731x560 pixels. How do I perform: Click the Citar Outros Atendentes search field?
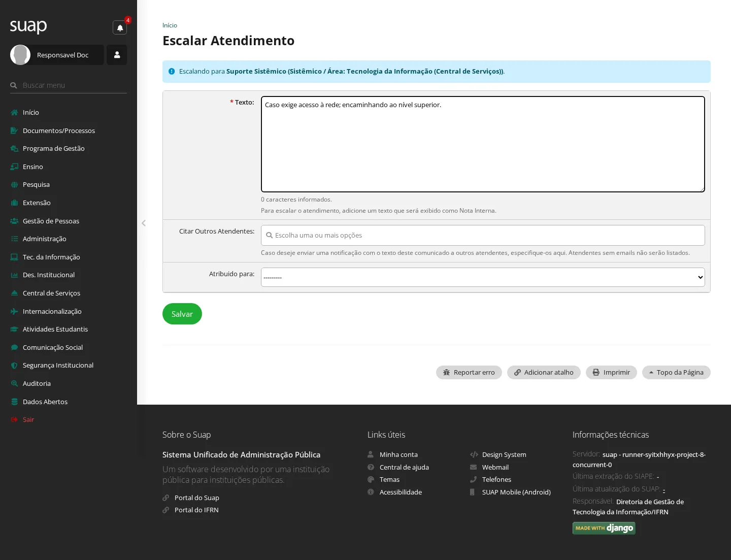pos(483,235)
